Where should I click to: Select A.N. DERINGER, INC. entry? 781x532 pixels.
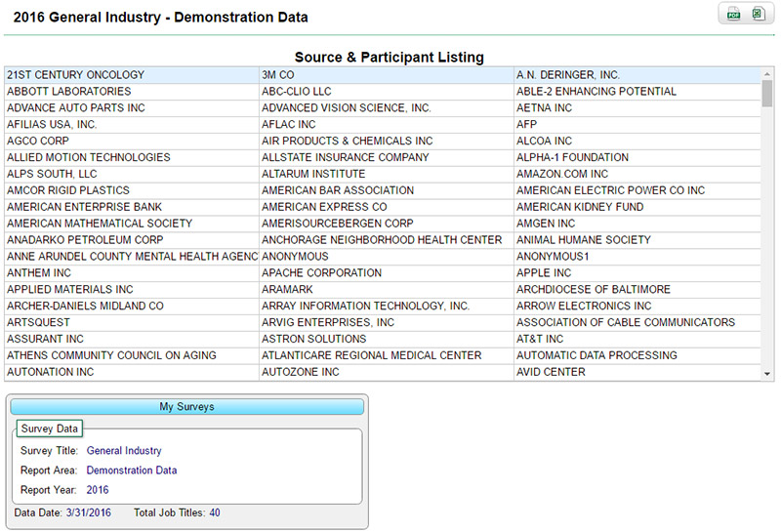tap(637, 75)
